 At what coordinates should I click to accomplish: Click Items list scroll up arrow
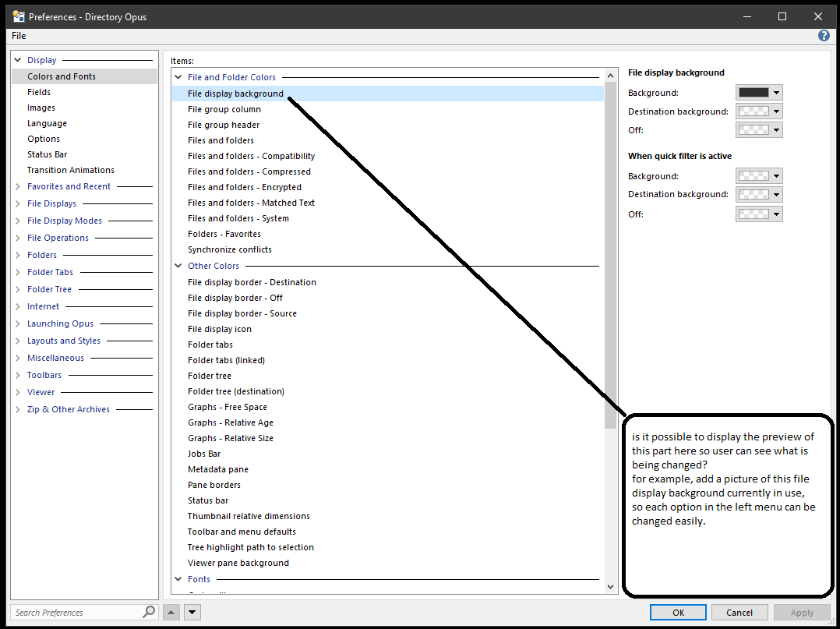pyautogui.click(x=611, y=76)
